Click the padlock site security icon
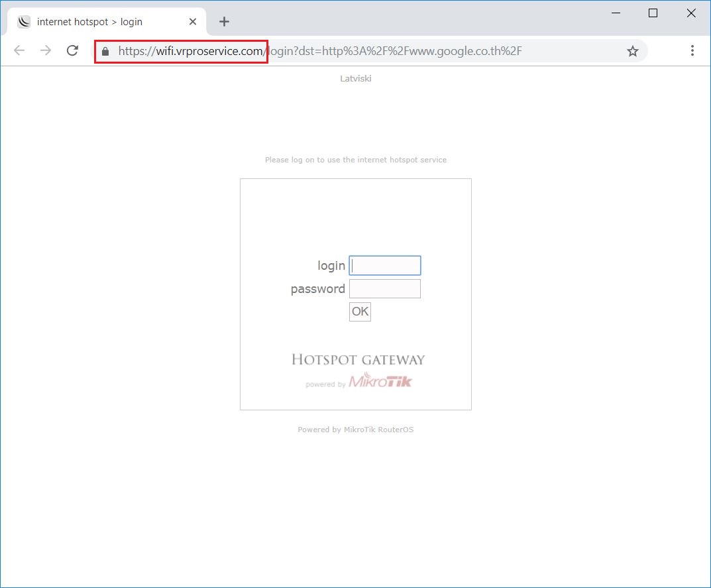This screenshot has height=588, width=711. pos(105,51)
